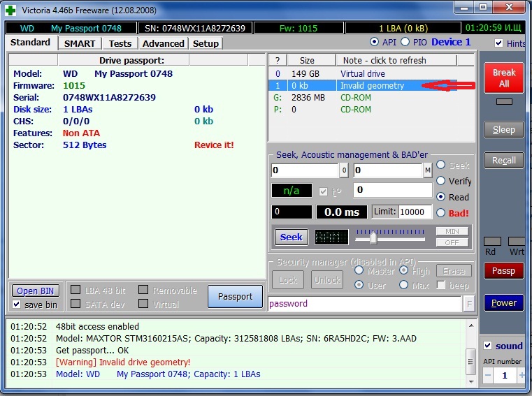This screenshot has width=532, height=396.
Task: Maximize the Victoria window
Action: pos(483,7)
